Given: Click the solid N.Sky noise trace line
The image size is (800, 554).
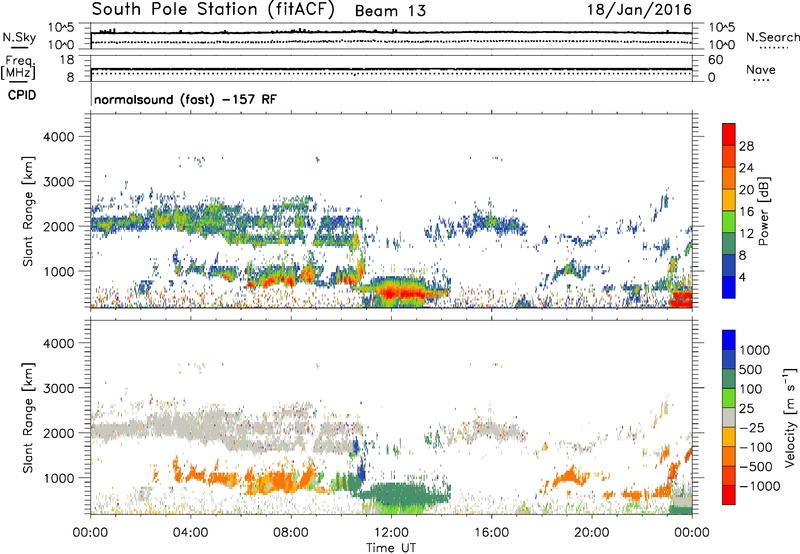Looking at the screenshot, I should point(391,33).
